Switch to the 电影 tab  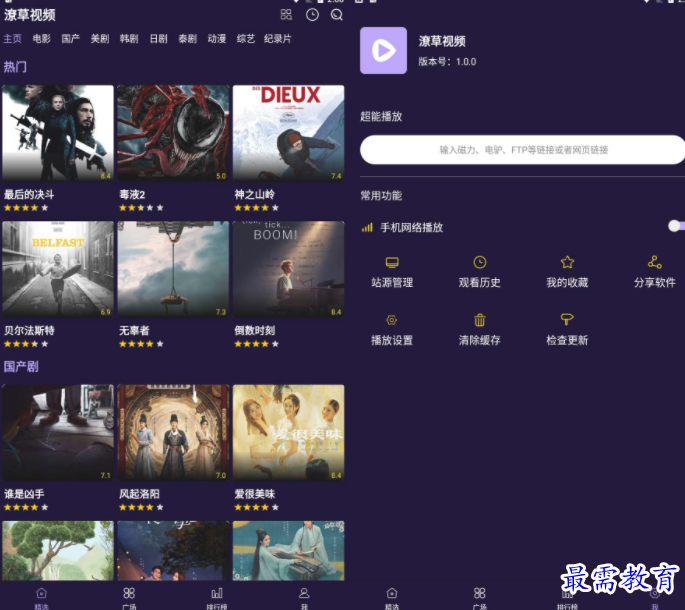[42, 38]
